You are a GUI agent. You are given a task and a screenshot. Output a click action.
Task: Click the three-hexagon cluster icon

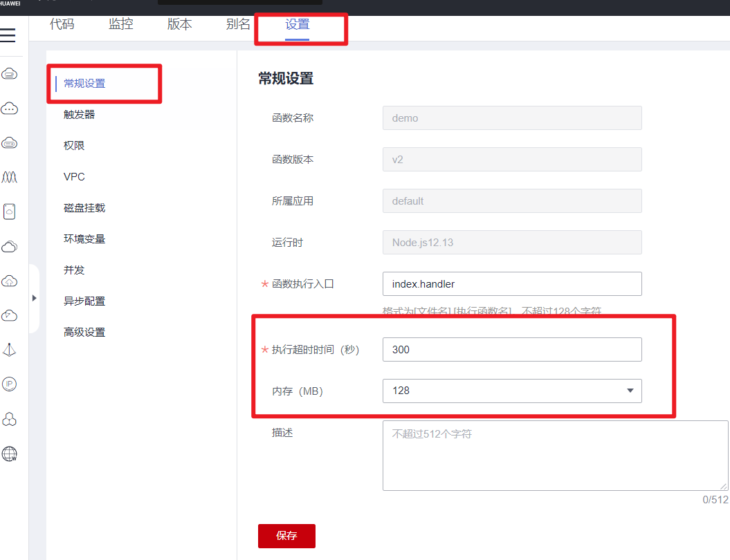tap(9, 419)
